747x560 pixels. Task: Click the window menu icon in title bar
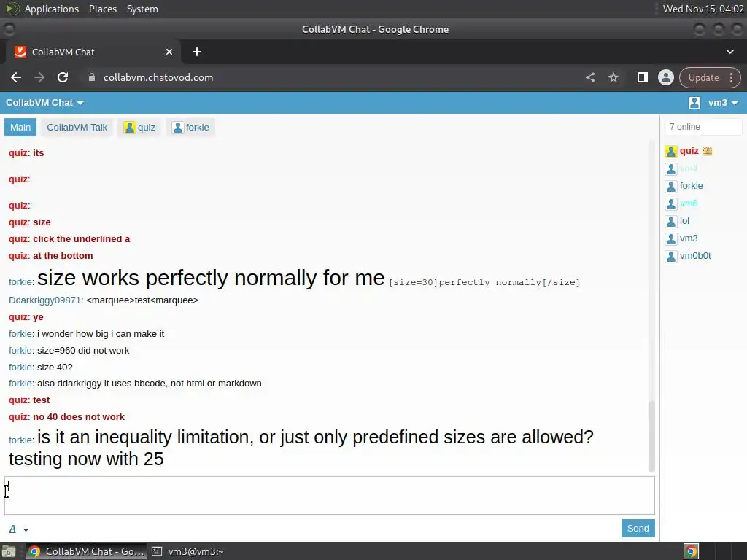pyautogui.click(x=9, y=29)
